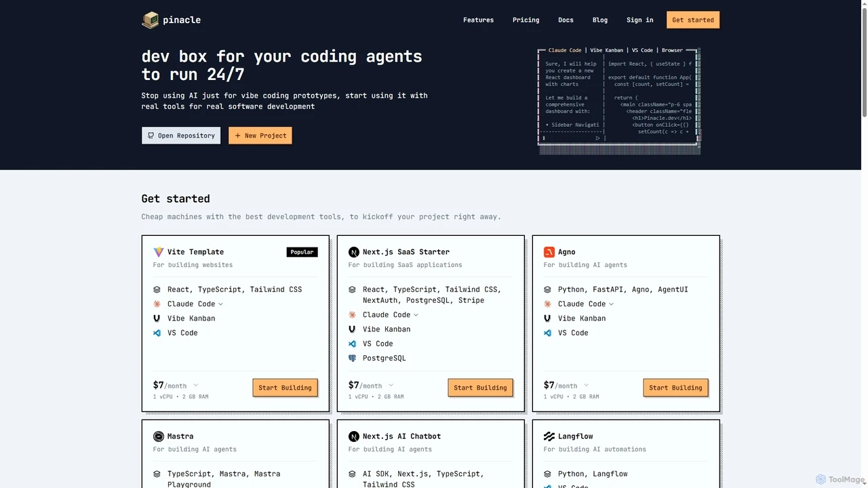Click the Vibe Kanban icon in Agno card
The image size is (868, 488).
click(x=547, y=319)
